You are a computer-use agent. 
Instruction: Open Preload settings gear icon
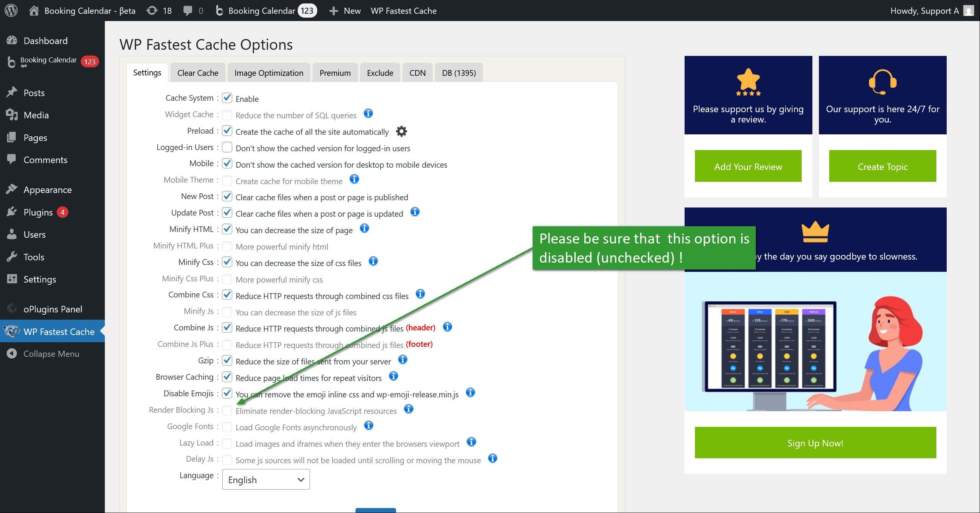401,131
